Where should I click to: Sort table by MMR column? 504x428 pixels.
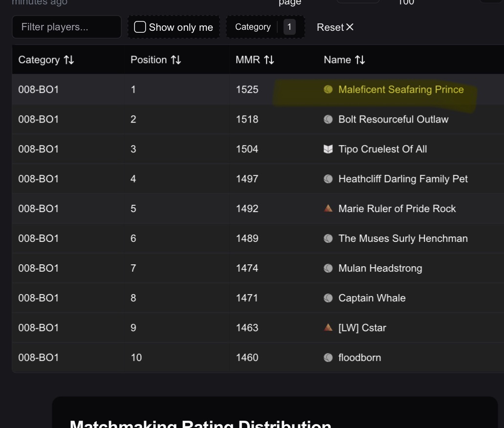pos(255,60)
